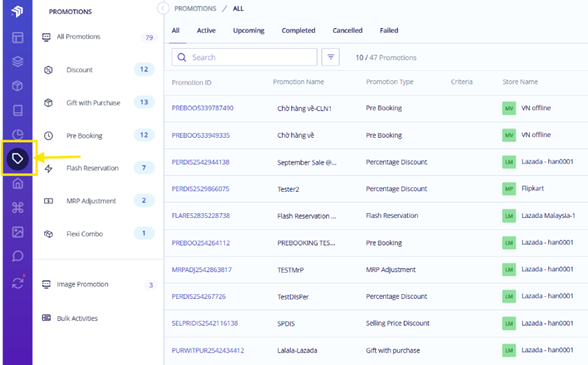Open promotion PURWITPUR2542434412
Viewport: 588px width, 365px height.
[208, 350]
